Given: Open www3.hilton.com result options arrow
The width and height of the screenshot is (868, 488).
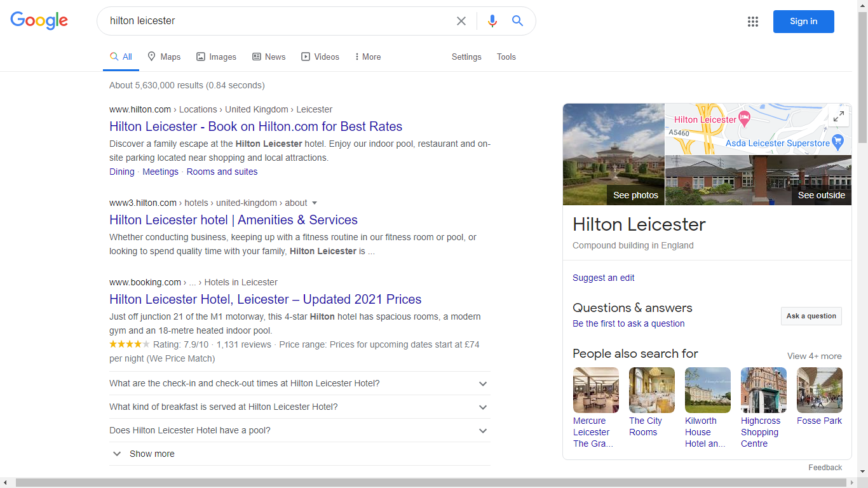Looking at the screenshot, I should click(x=314, y=203).
